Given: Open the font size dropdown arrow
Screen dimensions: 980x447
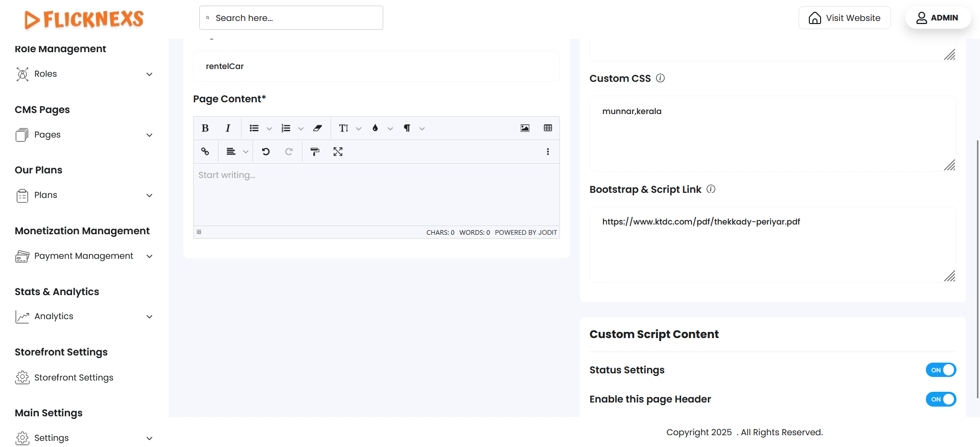Looking at the screenshot, I should point(359,129).
